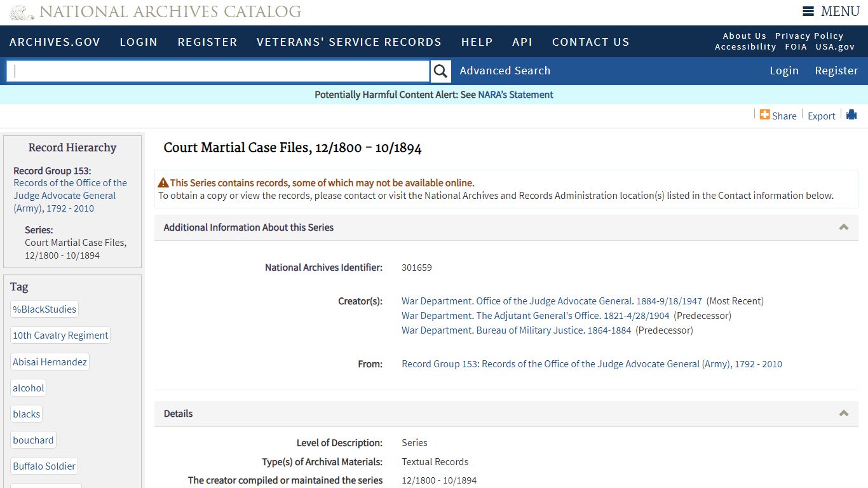Viewport: 868px width, 488px height.
Task: Focus the catalog search input field
Action: point(218,71)
